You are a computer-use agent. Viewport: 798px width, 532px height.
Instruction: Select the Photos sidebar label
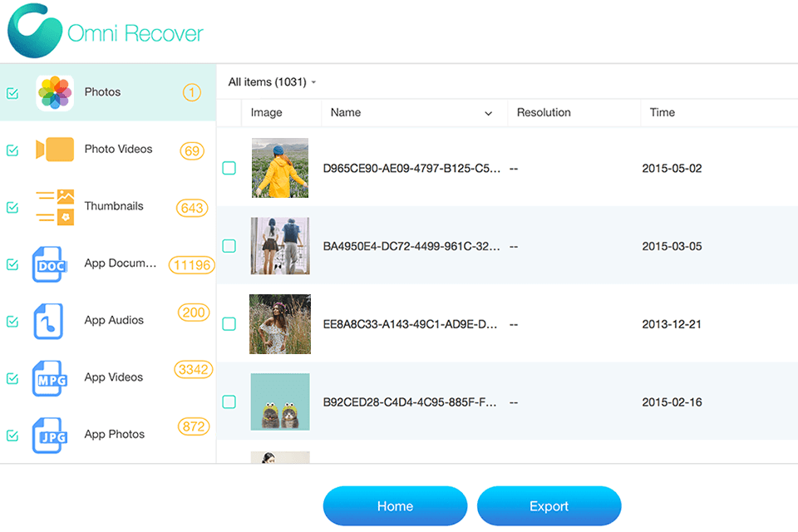pyautogui.click(x=102, y=92)
